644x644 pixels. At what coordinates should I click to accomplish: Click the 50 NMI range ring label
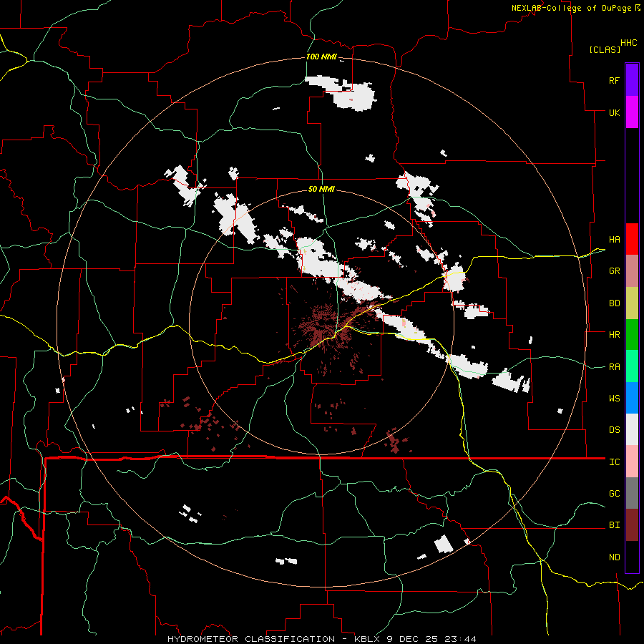pos(321,189)
